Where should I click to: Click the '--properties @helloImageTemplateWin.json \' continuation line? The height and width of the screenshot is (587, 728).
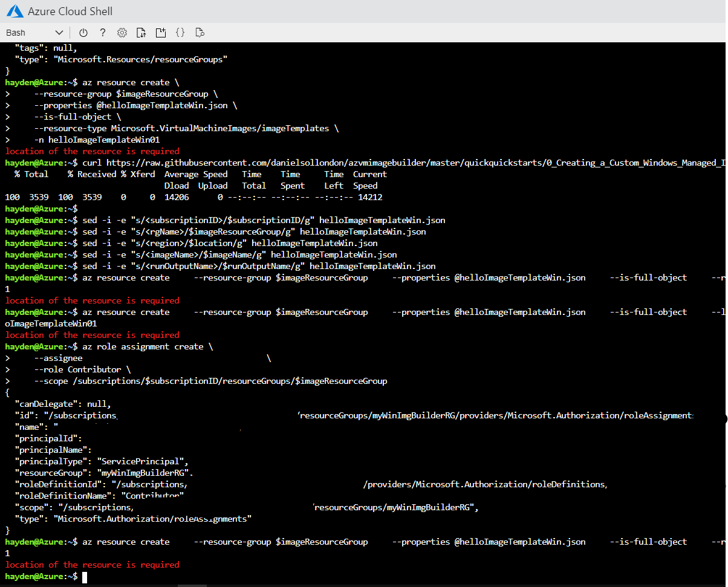click(x=135, y=105)
